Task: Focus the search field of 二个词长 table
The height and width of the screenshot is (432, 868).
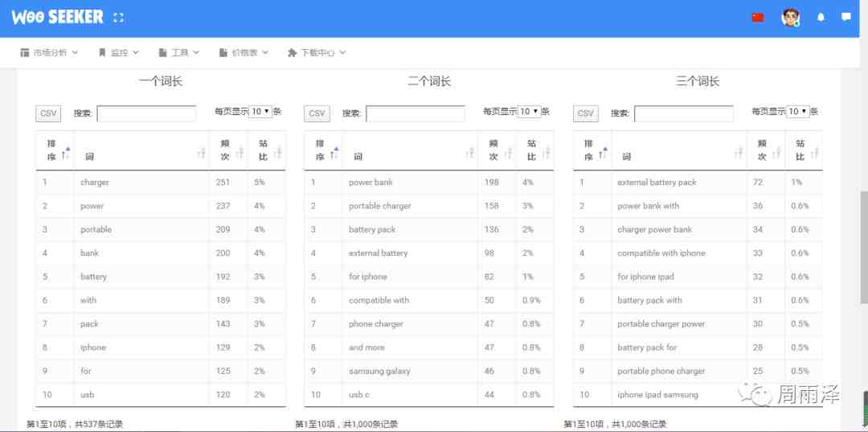Action: pyautogui.click(x=416, y=113)
